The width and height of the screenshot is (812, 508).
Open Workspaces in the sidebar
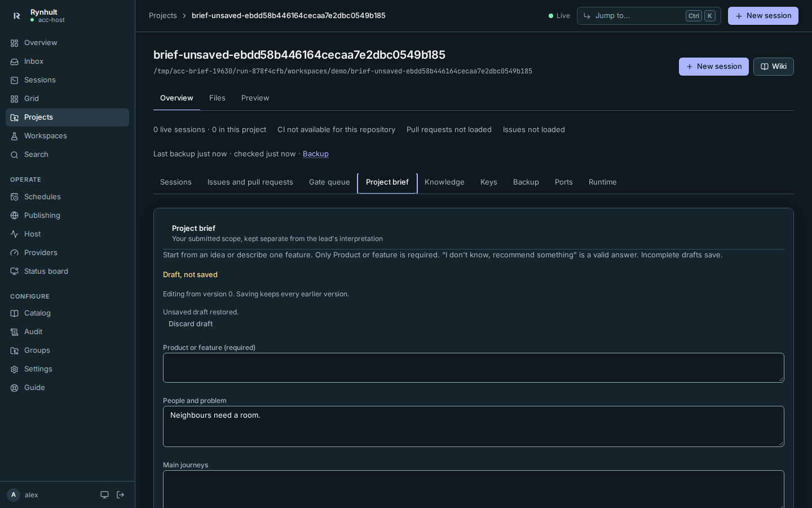(x=67, y=136)
